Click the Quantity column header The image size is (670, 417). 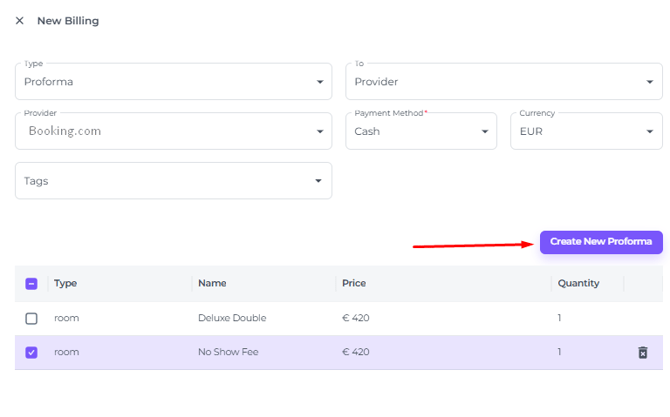click(x=578, y=283)
